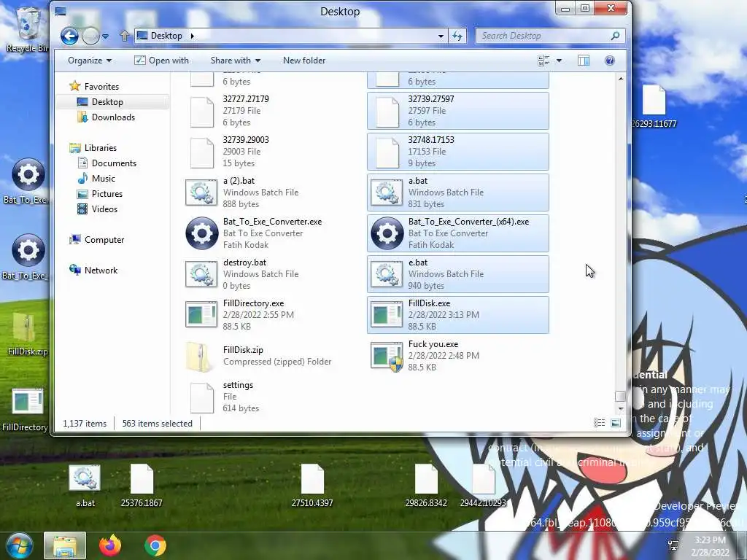Select the e.bat batch file icon
The width and height of the screenshot is (747, 560).
point(387,274)
